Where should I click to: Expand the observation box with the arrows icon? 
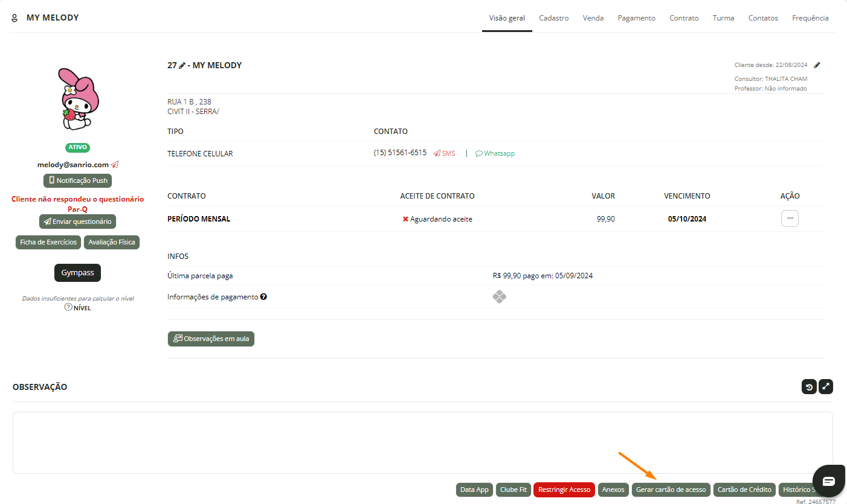[x=826, y=387]
